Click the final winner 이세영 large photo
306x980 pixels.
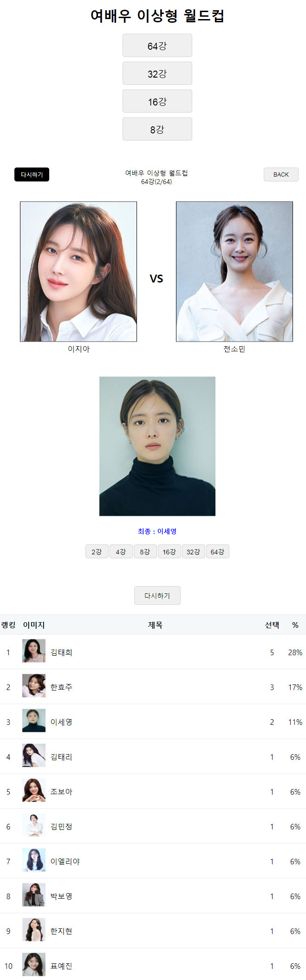157,446
